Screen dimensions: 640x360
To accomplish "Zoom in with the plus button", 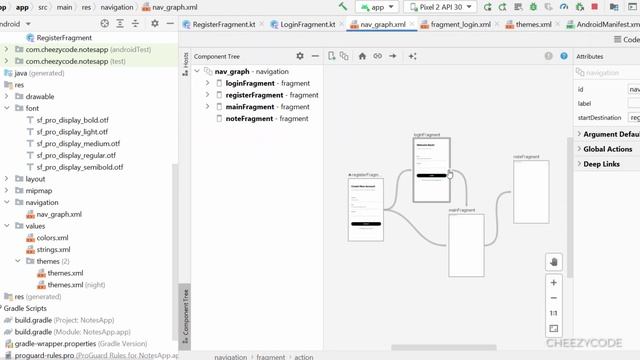I will coord(553,282).
